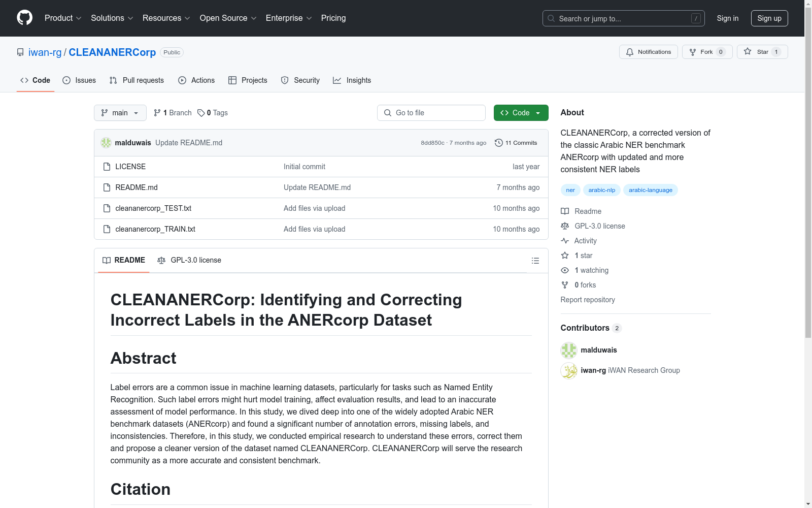This screenshot has width=812, height=508.
Task: Switch to the Issues tab
Action: 79,80
